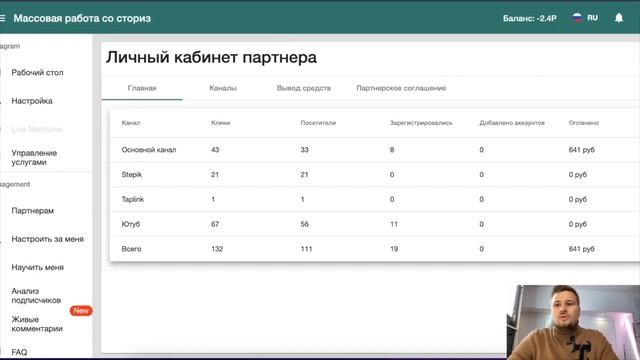Select the Всего totals row label
This screenshot has height=360, width=640.
click(131, 249)
